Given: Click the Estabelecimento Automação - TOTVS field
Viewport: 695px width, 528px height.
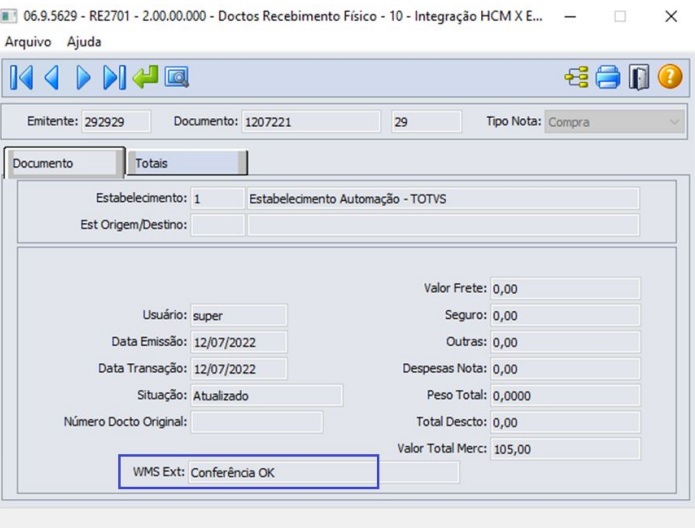Looking at the screenshot, I should [x=443, y=199].
